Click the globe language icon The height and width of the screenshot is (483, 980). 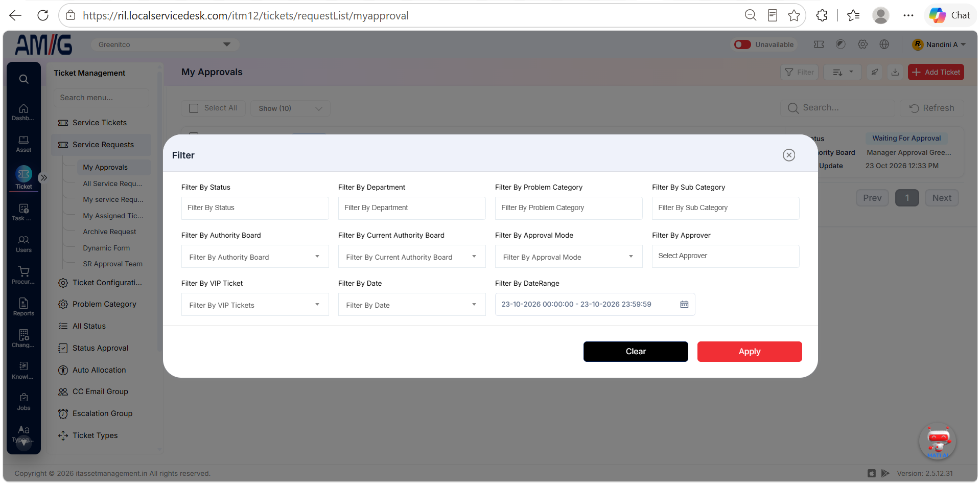tap(884, 44)
